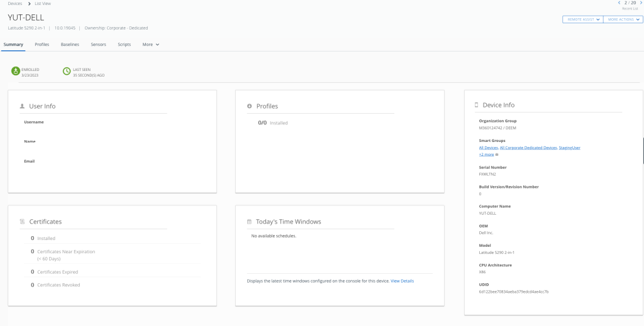
Task: Go to previous device in Recent List
Action: click(620, 3)
